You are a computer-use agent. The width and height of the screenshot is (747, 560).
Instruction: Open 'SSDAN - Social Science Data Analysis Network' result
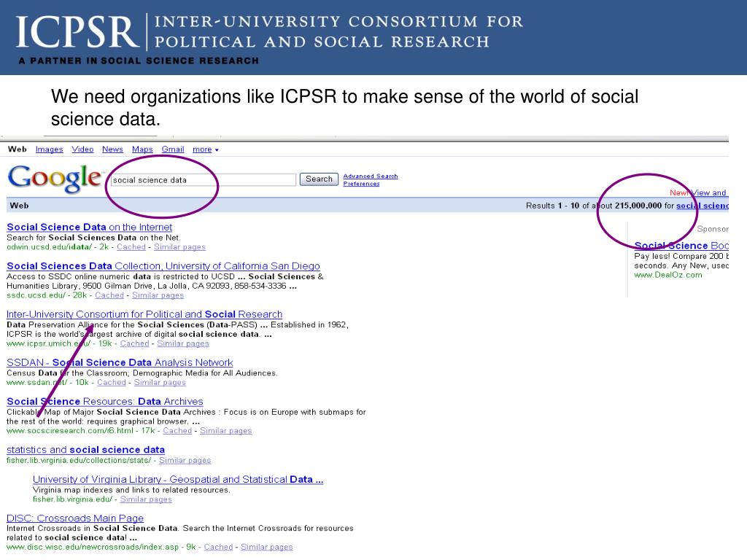(120, 363)
